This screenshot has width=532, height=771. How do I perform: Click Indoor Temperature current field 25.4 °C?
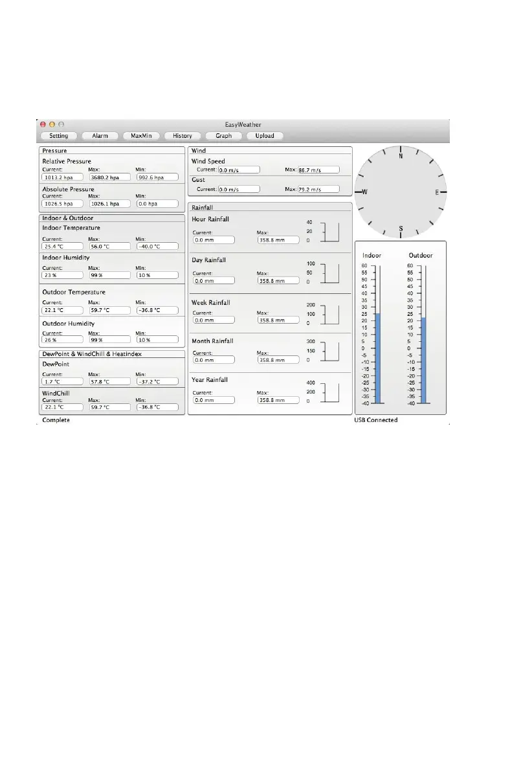[62, 247]
